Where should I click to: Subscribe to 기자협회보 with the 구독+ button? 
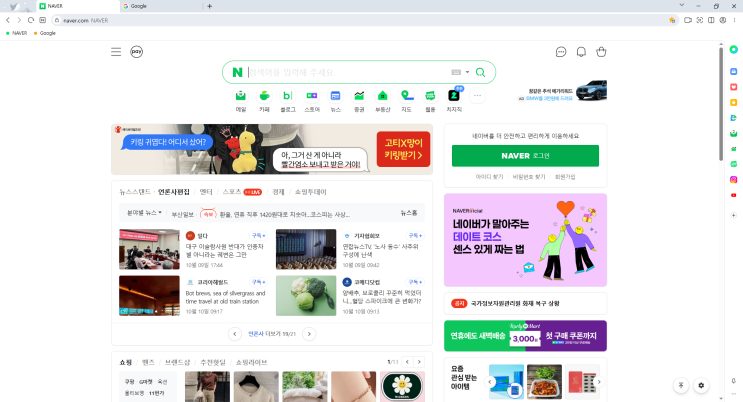(x=416, y=236)
